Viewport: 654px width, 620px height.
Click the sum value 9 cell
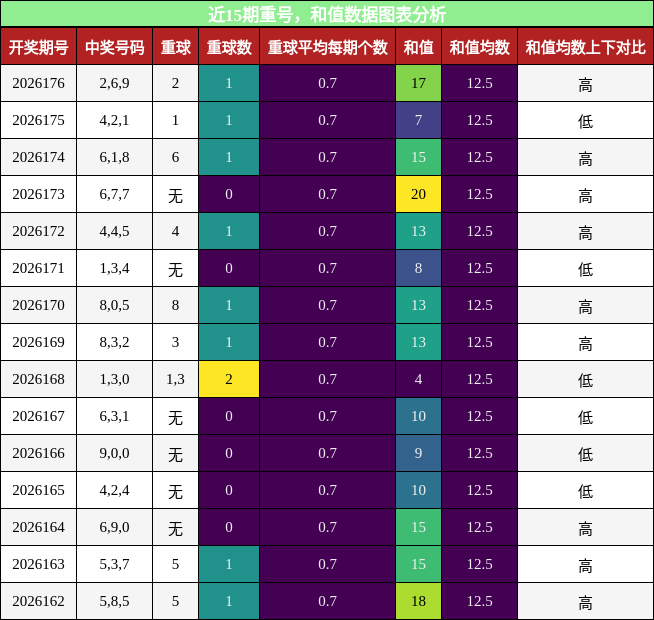[x=418, y=453]
